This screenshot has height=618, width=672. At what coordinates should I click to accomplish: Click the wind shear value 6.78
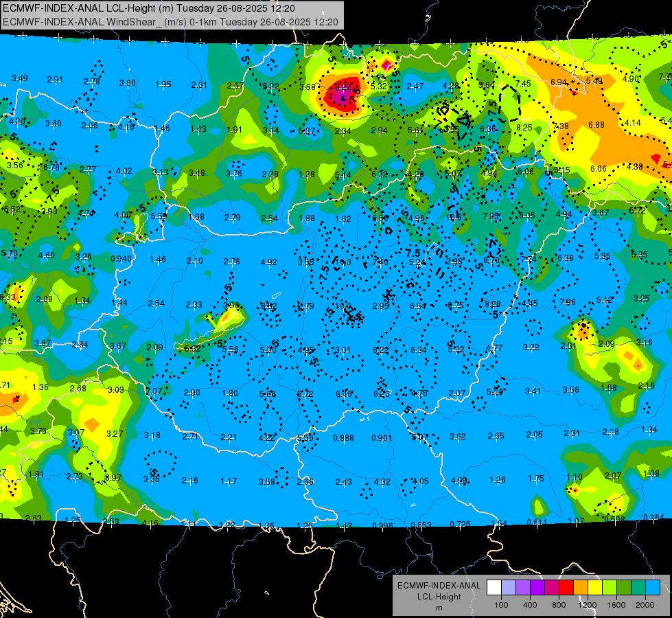click(x=51, y=168)
